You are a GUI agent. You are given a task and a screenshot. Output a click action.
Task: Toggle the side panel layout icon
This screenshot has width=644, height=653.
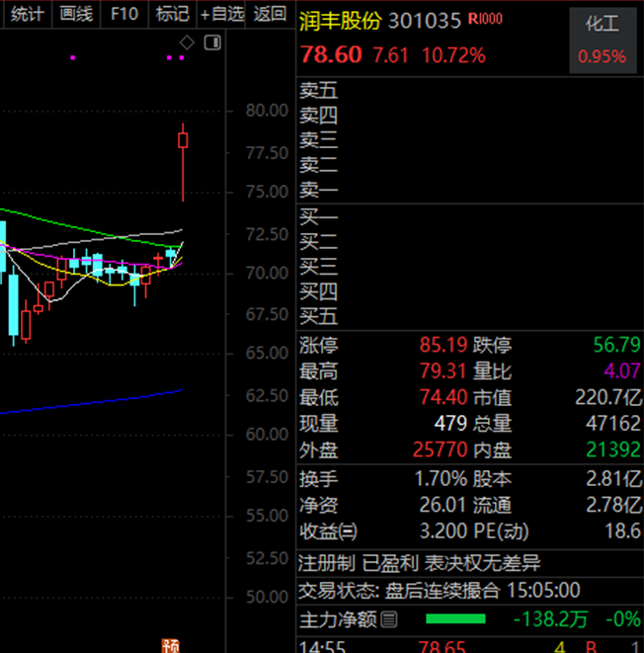pyautogui.click(x=212, y=42)
